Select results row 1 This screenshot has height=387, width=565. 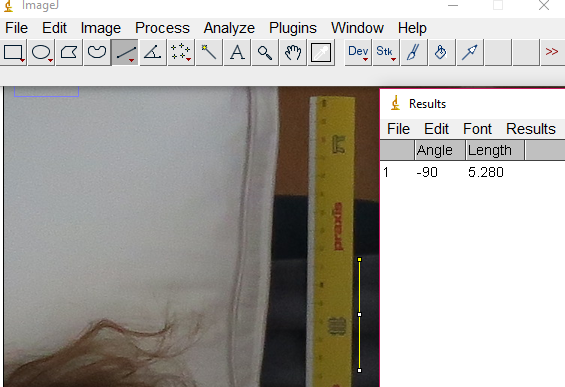click(472, 172)
